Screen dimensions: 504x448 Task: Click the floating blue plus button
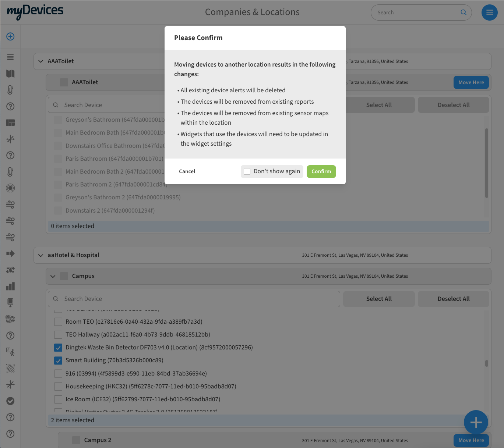(476, 422)
